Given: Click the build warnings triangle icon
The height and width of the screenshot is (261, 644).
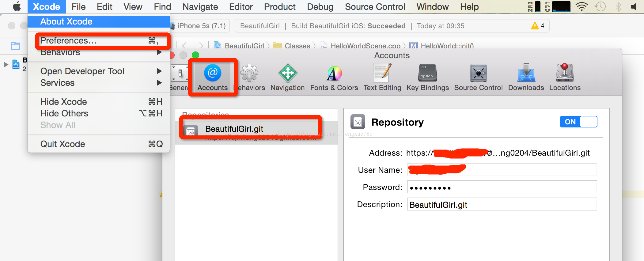Looking at the screenshot, I should 535,26.
